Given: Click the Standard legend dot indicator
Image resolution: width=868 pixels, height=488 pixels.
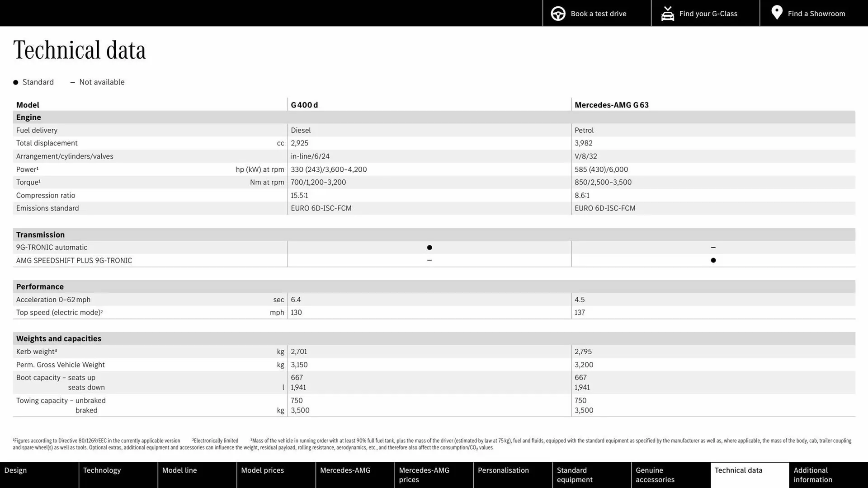Looking at the screenshot, I should 15,82.
